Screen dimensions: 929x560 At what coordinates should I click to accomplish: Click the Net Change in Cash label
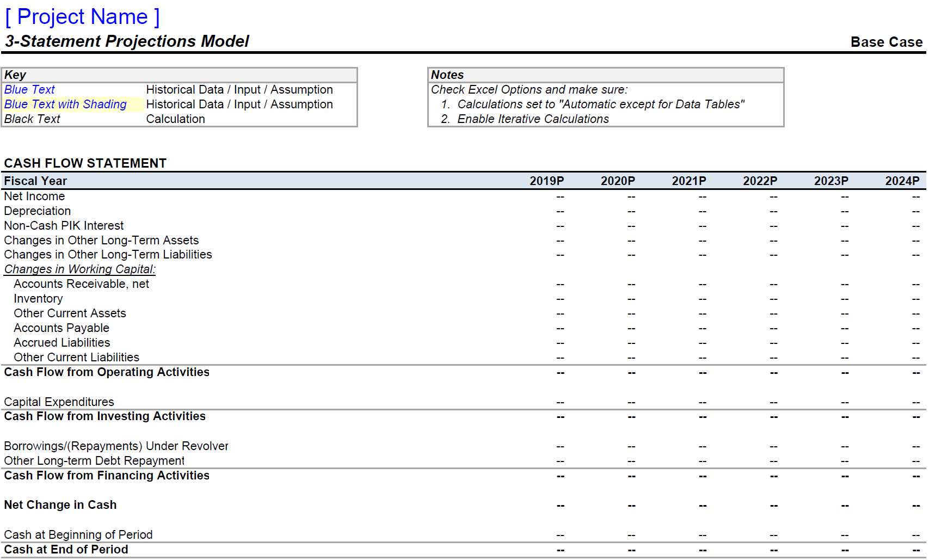(x=60, y=505)
